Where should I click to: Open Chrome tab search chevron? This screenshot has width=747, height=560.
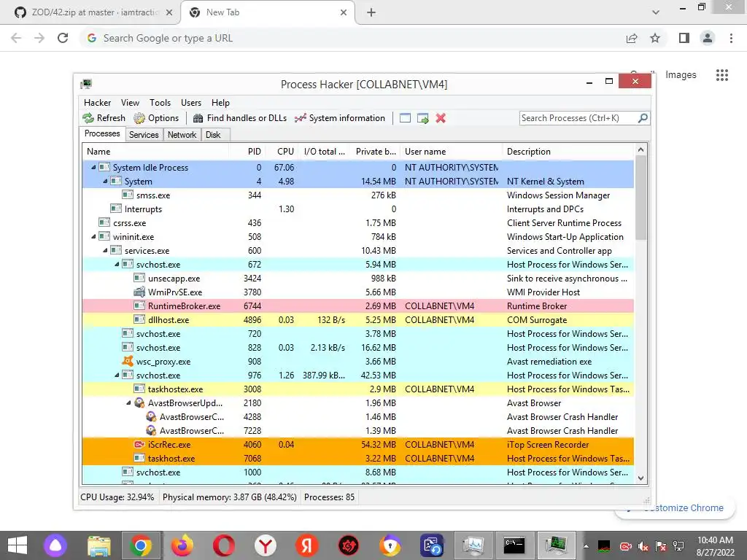656,12
